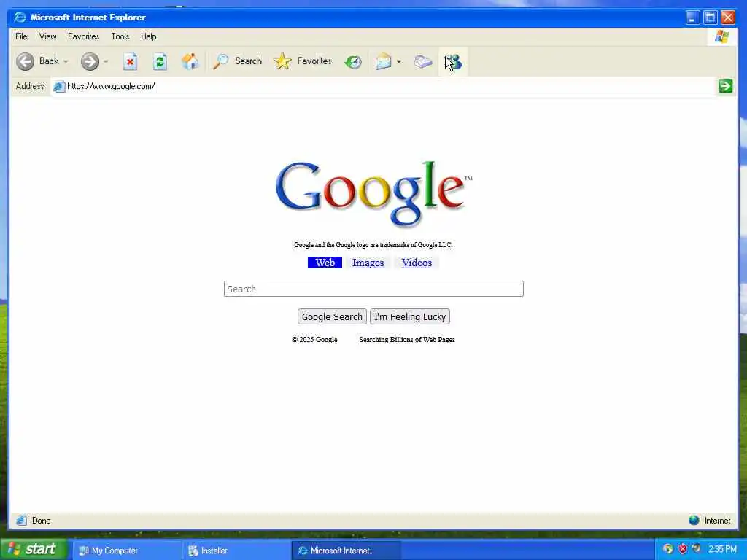Click Microsoft Internet Explorer taskbar button
This screenshot has height=560, width=747.
tap(346, 551)
